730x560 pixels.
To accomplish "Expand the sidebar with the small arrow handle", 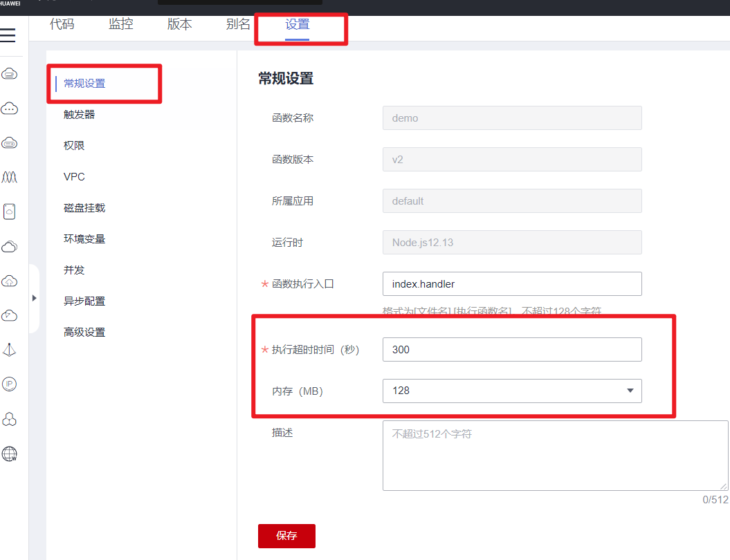I will coord(34,298).
